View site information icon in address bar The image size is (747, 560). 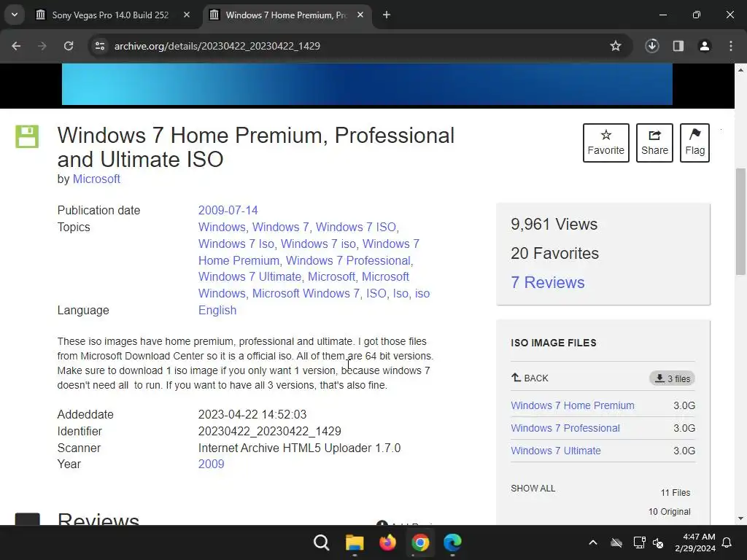click(x=100, y=46)
